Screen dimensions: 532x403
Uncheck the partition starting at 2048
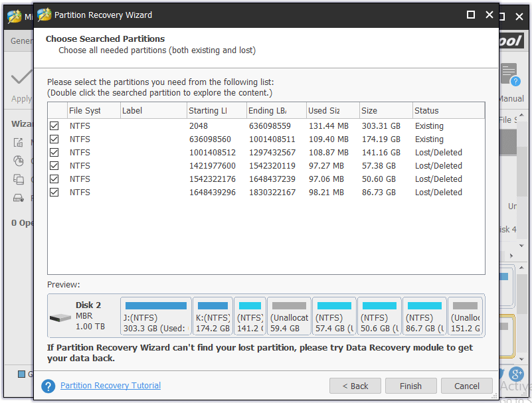(x=54, y=126)
